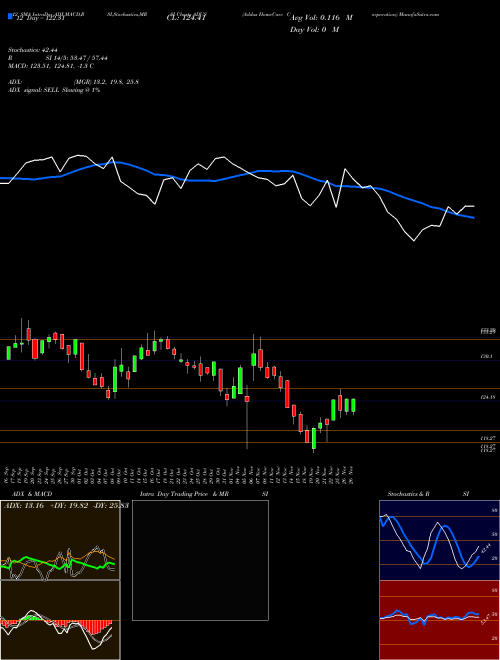Click the 'CL: 124.41' closing price text
Viewport: 500px width, 660px height.
(x=186, y=18)
